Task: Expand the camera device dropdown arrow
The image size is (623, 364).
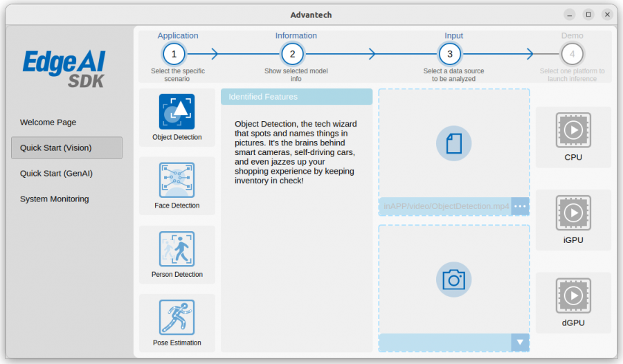Action: (520, 342)
